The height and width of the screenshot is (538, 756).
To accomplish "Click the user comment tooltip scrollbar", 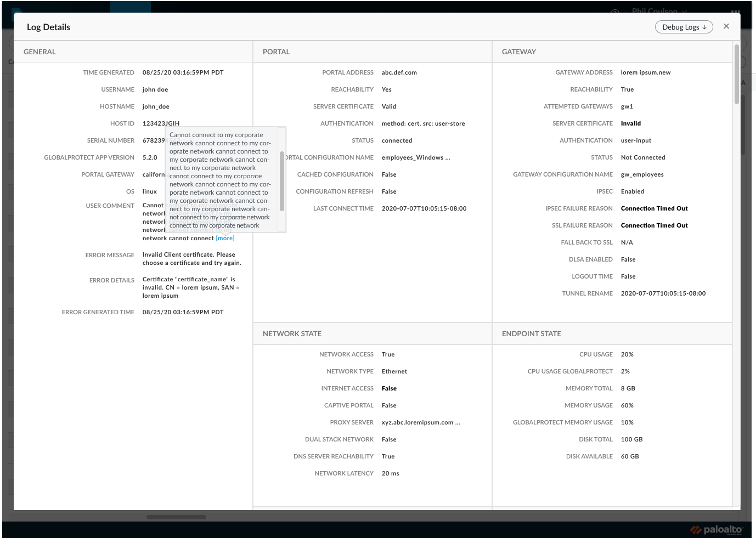I will [x=282, y=182].
